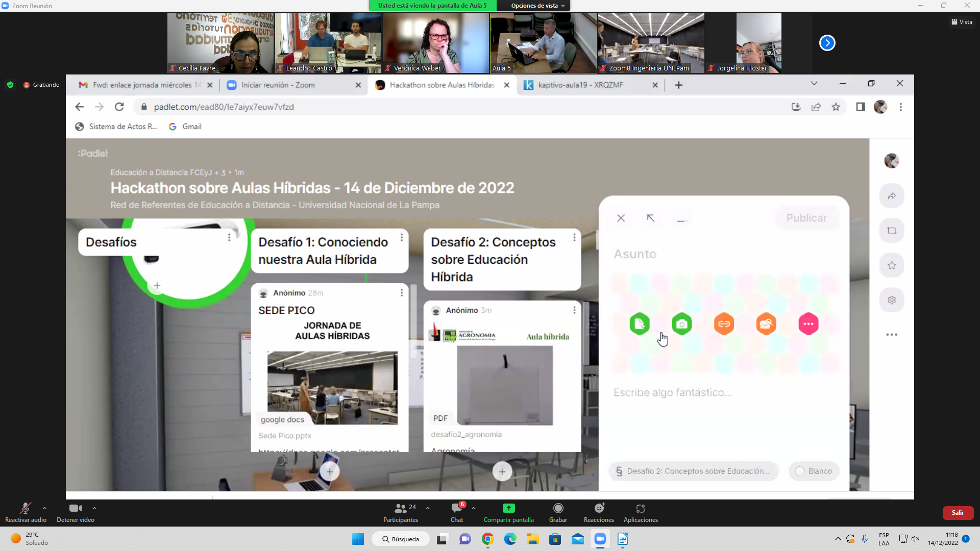Open more attachment options pink hexagon
This screenshot has width=980, height=551.
pos(808,324)
